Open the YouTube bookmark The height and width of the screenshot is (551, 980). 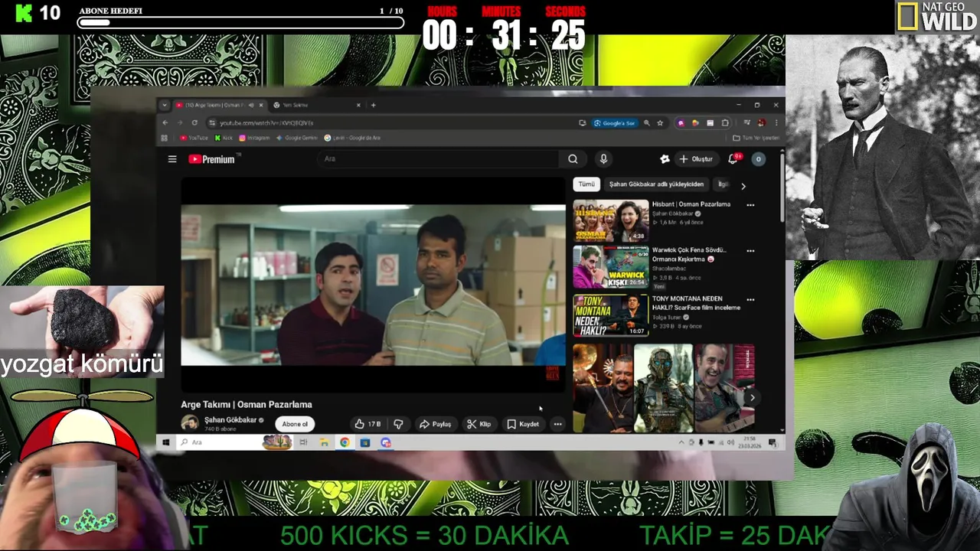194,138
